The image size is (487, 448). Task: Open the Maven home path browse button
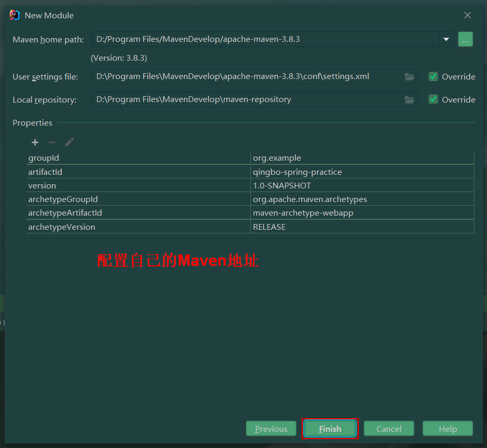point(465,39)
